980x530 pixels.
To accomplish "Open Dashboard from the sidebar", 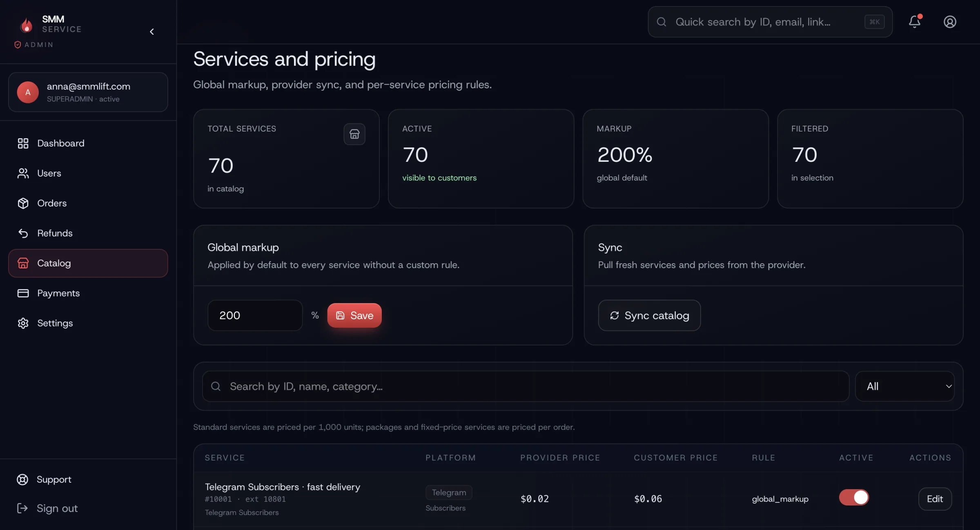I will coord(60,143).
